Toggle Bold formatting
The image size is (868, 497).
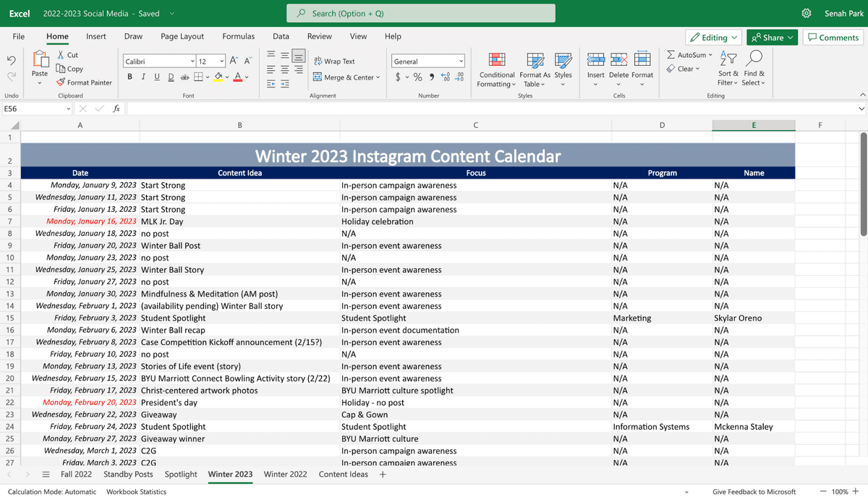pos(129,77)
